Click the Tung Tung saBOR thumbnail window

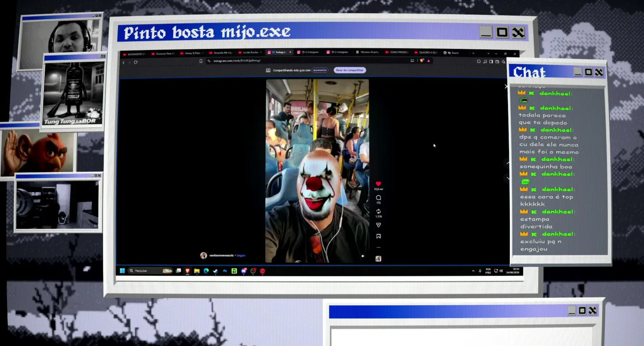73,92
